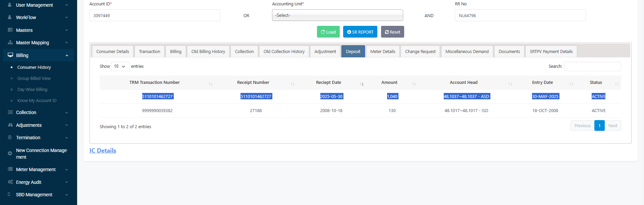The image size is (644, 205).
Task: Click the Billing monitor icon
Action: [x=10, y=55]
